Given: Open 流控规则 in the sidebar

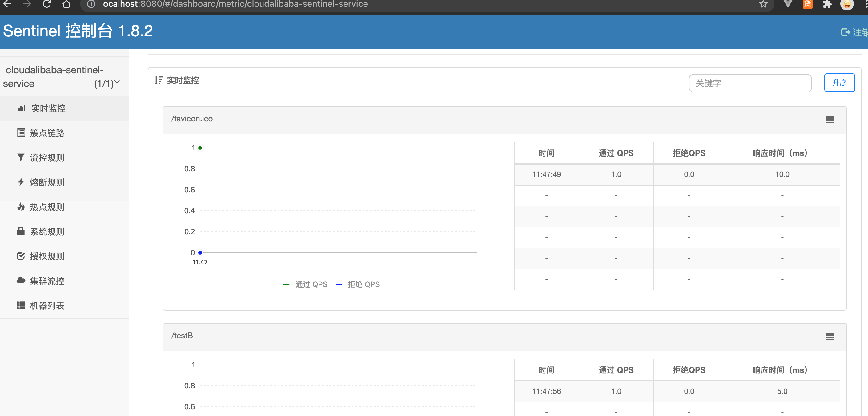Looking at the screenshot, I should (64, 157).
